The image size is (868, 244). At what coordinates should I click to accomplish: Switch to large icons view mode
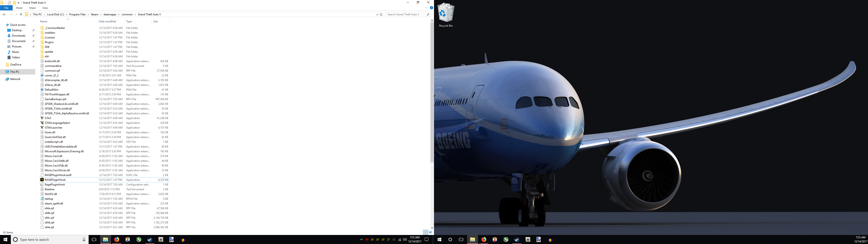[x=430, y=232]
